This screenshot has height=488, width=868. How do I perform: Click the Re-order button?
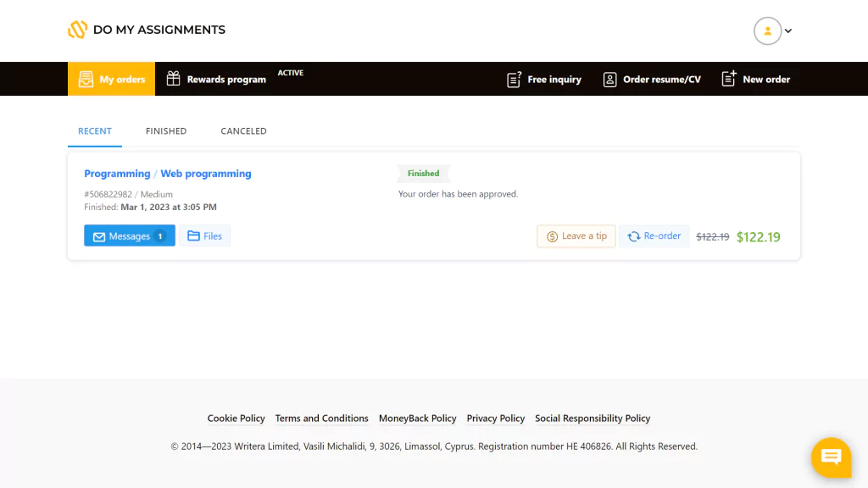pos(654,236)
